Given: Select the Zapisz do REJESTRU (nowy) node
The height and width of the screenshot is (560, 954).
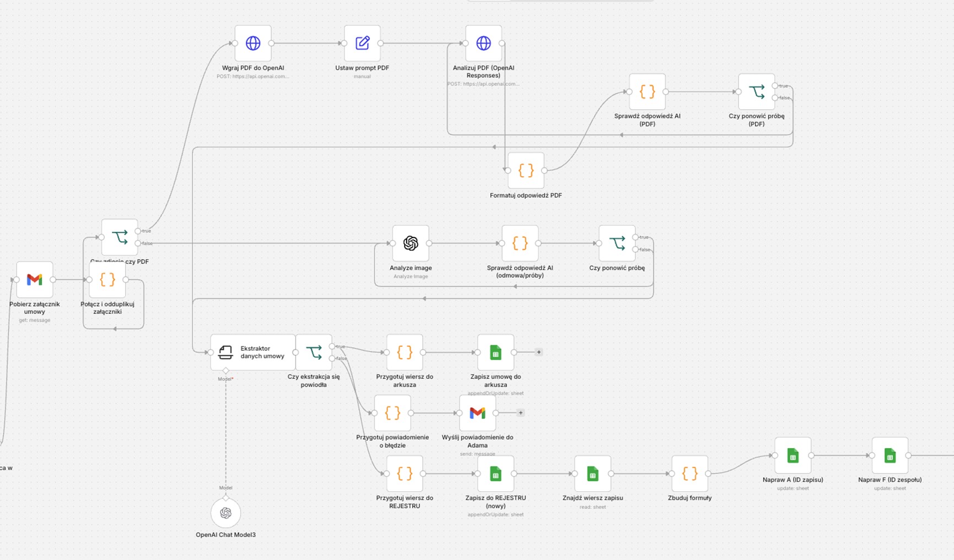Looking at the screenshot, I should tap(495, 474).
